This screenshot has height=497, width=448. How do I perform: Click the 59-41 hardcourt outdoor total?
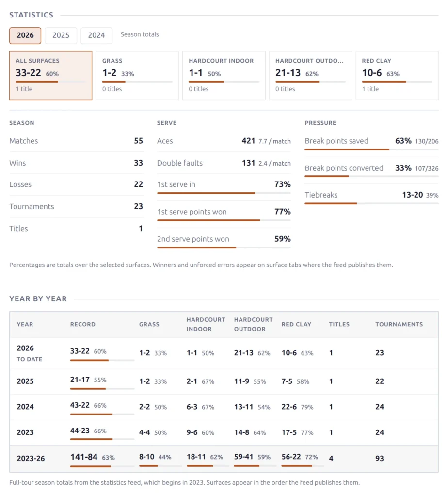point(243,457)
